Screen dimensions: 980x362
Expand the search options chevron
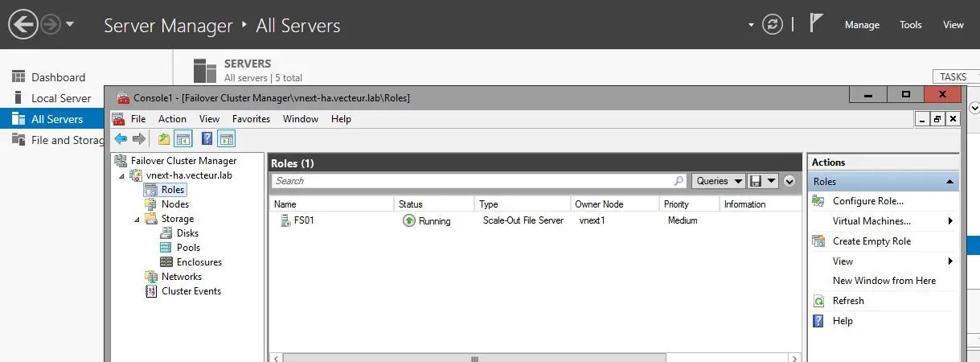pos(789,181)
